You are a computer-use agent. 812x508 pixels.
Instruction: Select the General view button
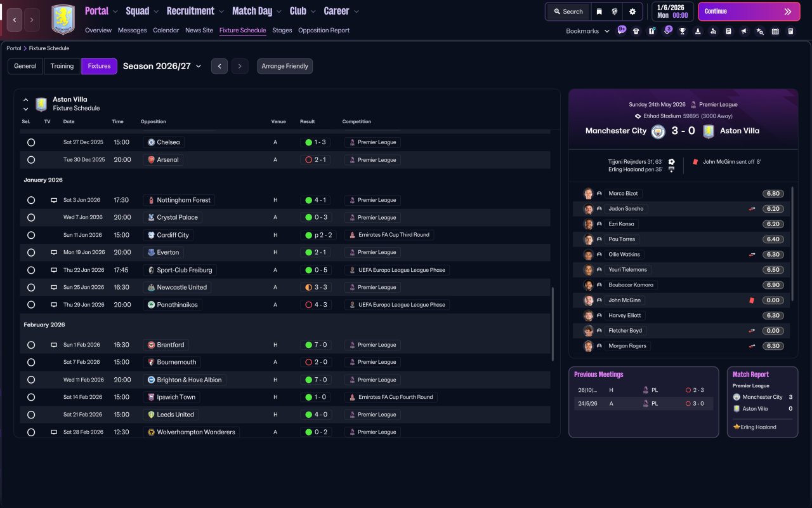pos(25,66)
